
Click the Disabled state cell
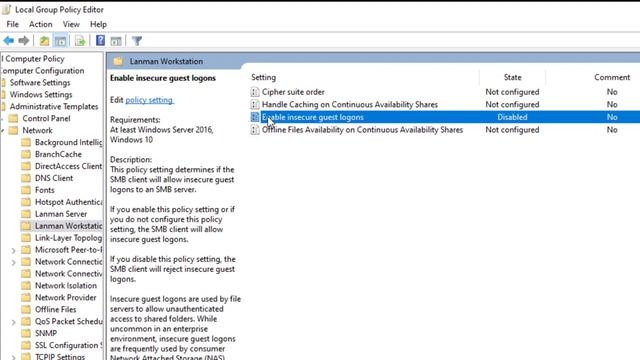(x=512, y=117)
